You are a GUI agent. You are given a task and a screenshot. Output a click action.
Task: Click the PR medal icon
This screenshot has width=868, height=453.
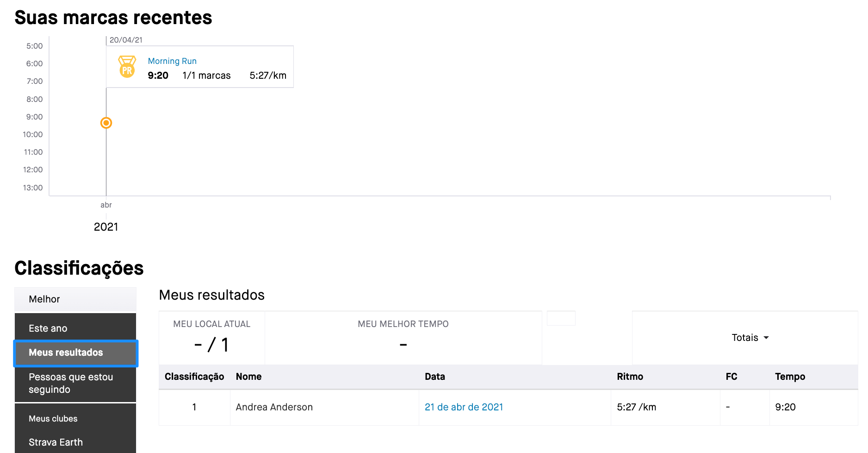pyautogui.click(x=127, y=67)
